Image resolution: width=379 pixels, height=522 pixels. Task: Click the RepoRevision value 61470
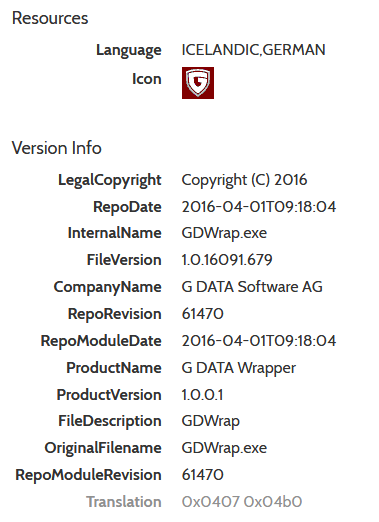(202, 314)
